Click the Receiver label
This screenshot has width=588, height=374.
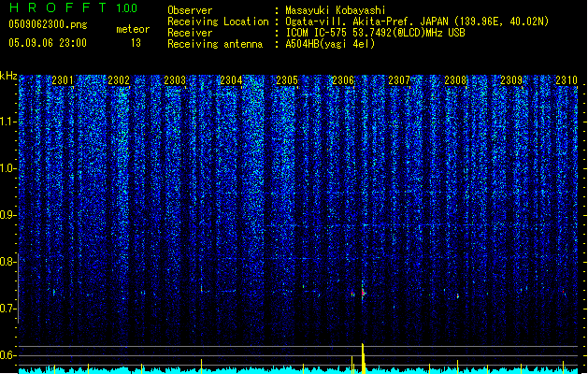click(190, 33)
